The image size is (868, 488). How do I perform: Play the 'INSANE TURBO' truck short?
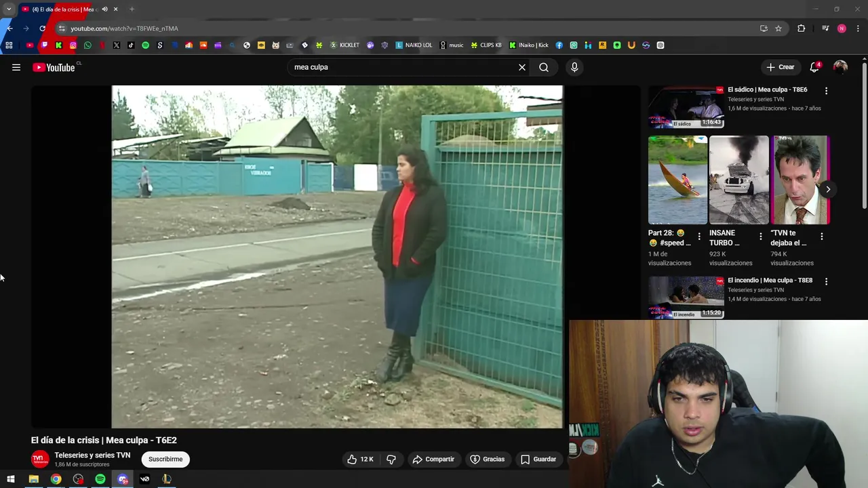tap(739, 180)
